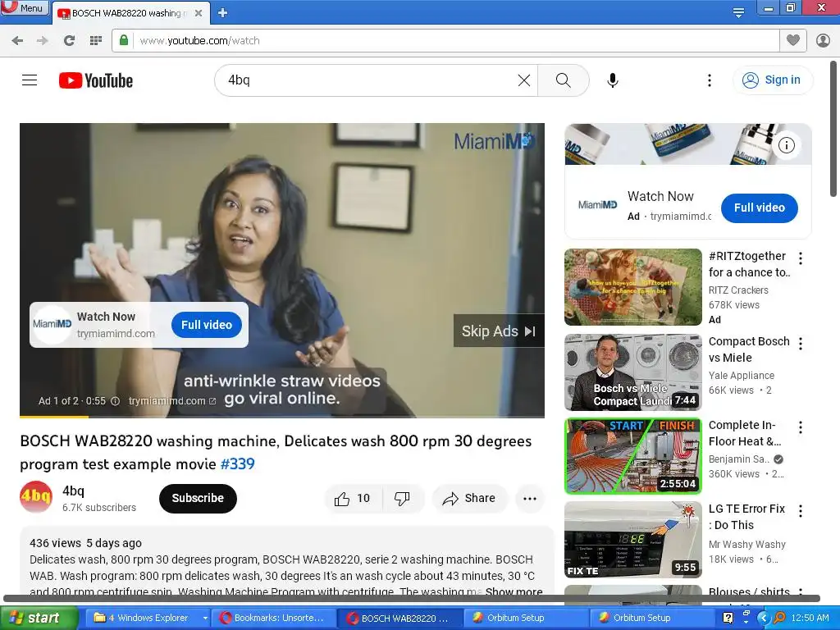This screenshot has width=840, height=630.
Task: Click the Sign in button
Action: click(x=771, y=80)
